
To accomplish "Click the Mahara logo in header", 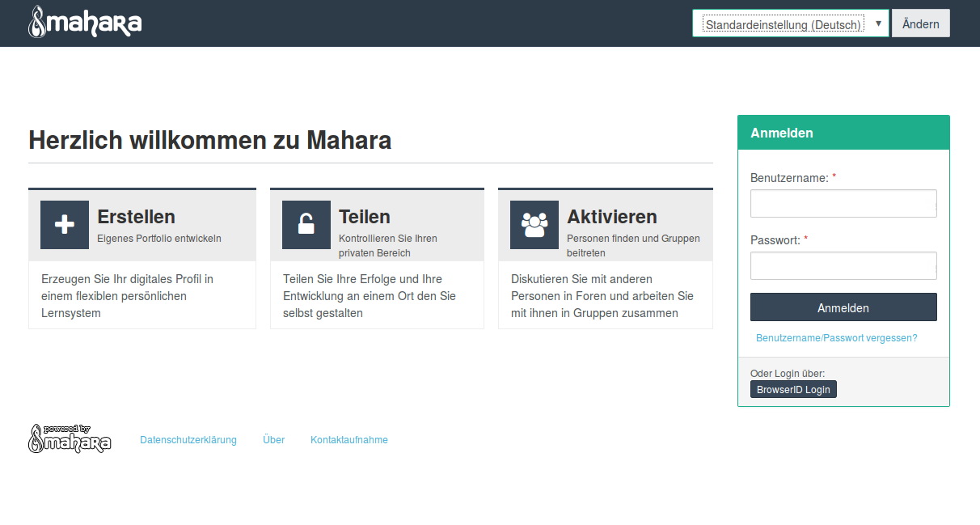I will click(85, 22).
